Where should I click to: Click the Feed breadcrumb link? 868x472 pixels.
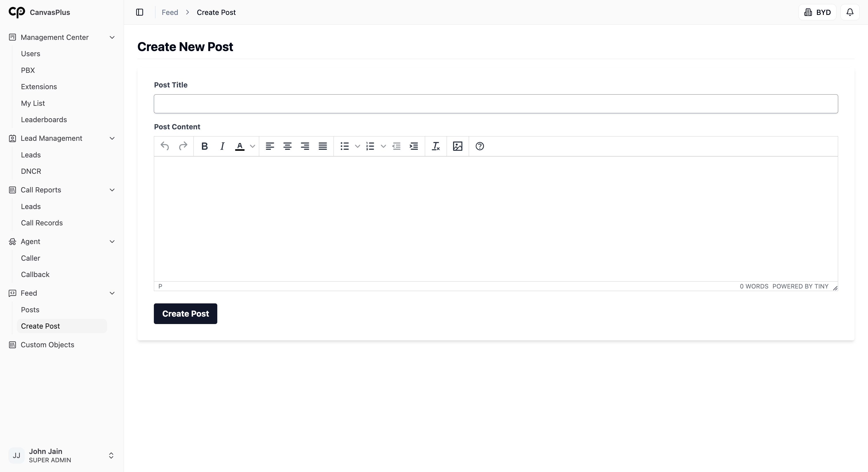[170, 12]
